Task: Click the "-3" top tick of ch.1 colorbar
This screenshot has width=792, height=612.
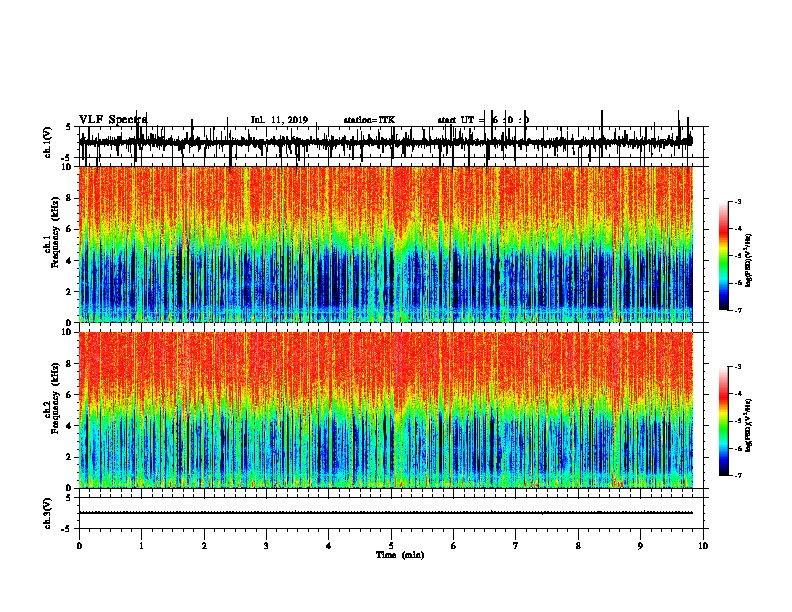Action: 738,202
